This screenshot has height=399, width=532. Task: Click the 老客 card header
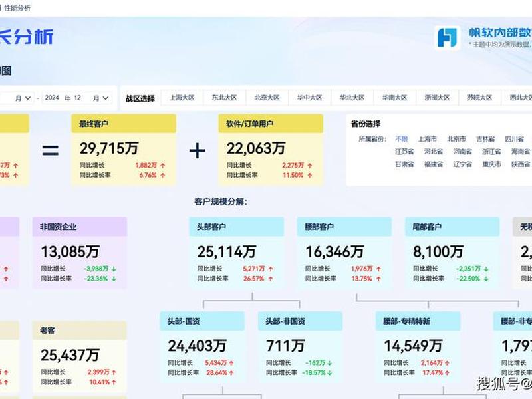tap(80, 331)
